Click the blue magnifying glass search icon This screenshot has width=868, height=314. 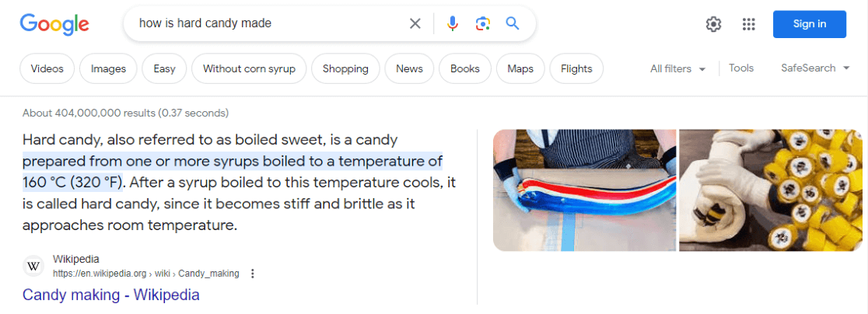(x=513, y=24)
